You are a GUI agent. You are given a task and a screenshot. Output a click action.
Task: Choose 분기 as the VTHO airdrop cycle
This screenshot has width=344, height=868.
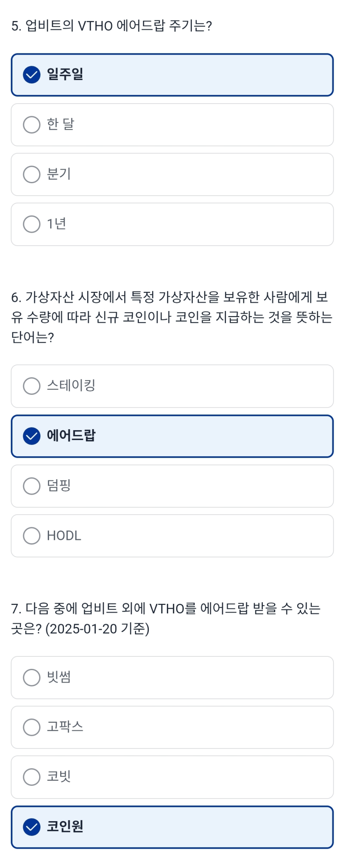172,175
